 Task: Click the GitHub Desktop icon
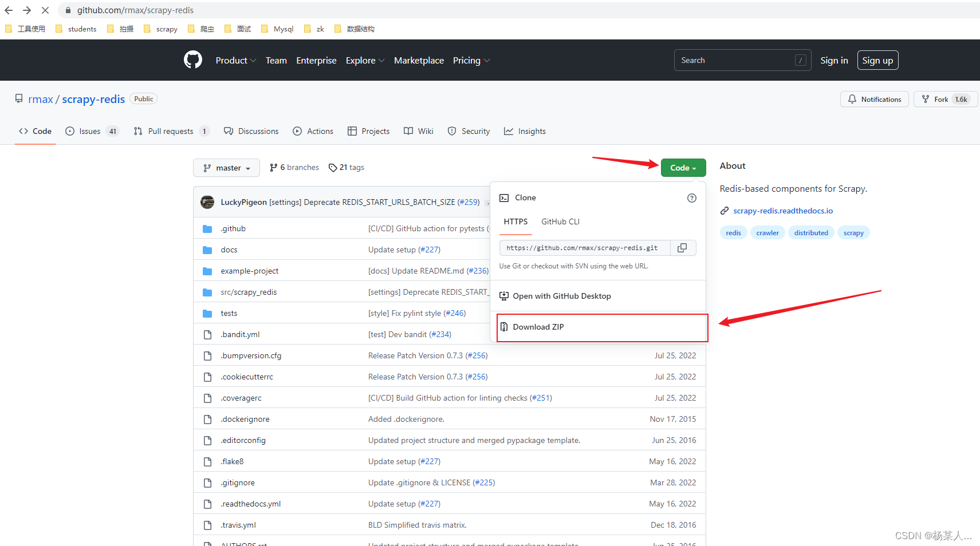504,296
